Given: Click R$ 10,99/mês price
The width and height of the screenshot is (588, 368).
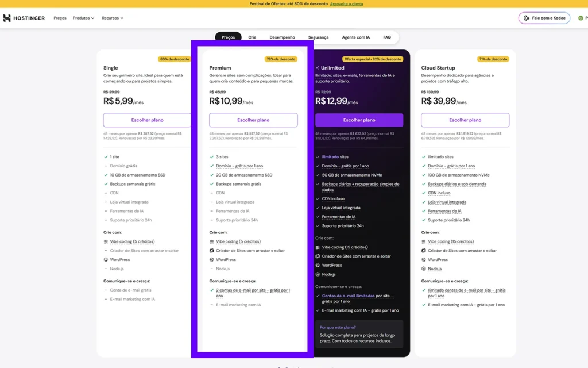Looking at the screenshot, I should pos(231,101).
